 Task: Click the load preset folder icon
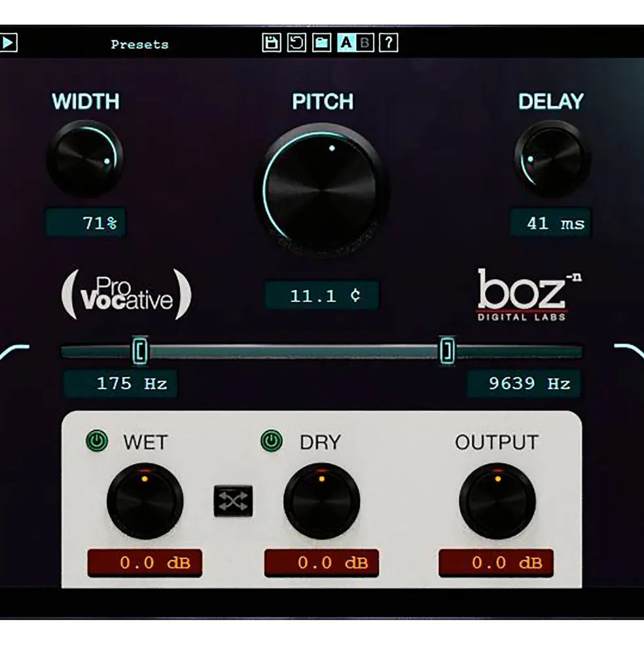pyautogui.click(x=321, y=43)
